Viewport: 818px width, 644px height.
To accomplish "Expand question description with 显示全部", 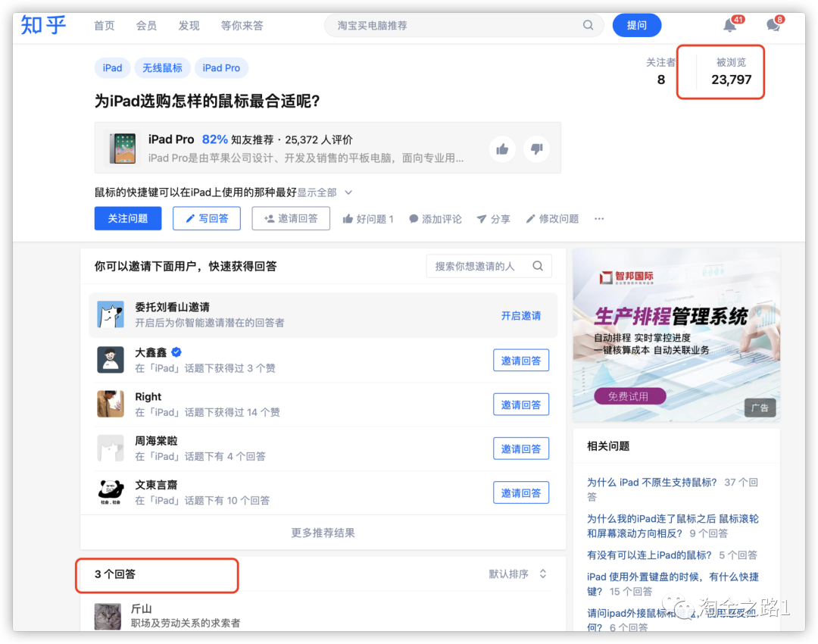I will (x=324, y=192).
